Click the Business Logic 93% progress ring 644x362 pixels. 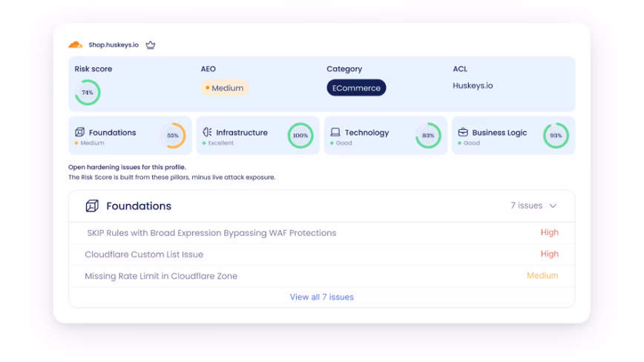(556, 136)
